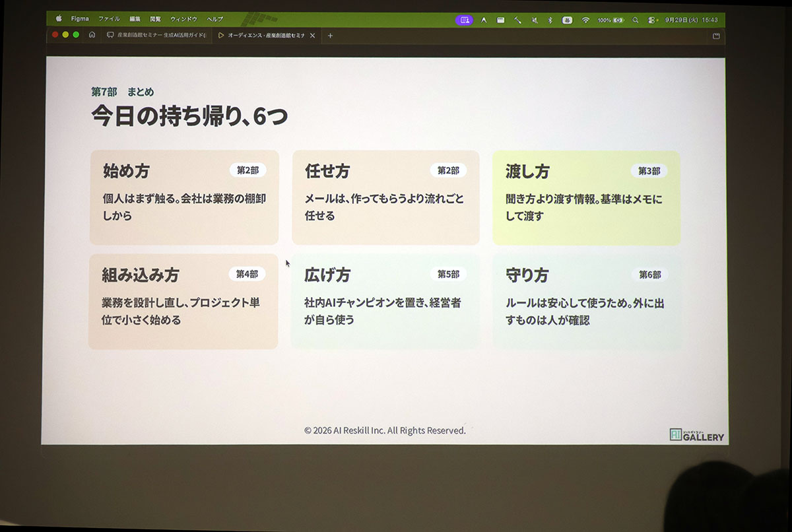
Task: Open the Figma app menu
Action: [80, 19]
